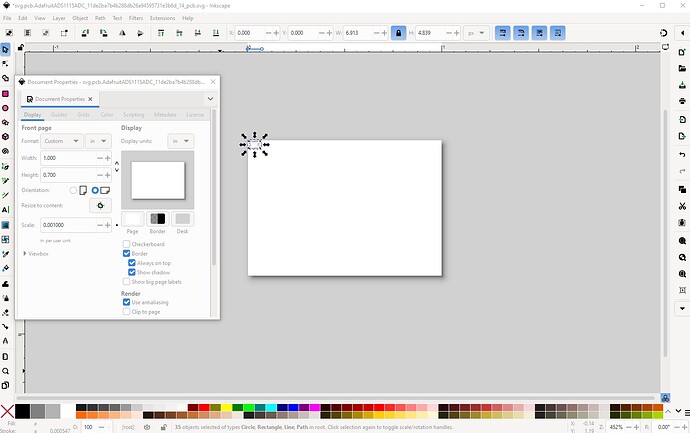Open the Layer menu

(x=59, y=18)
